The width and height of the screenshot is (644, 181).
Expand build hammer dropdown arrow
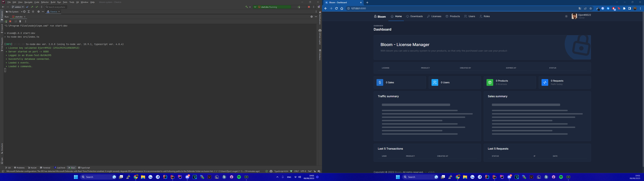[250, 7]
